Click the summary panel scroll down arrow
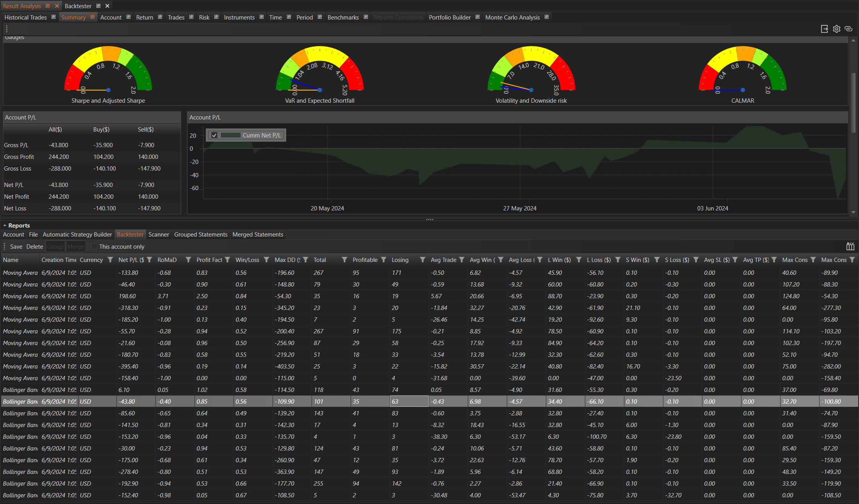The width and height of the screenshot is (859, 504). [853, 212]
